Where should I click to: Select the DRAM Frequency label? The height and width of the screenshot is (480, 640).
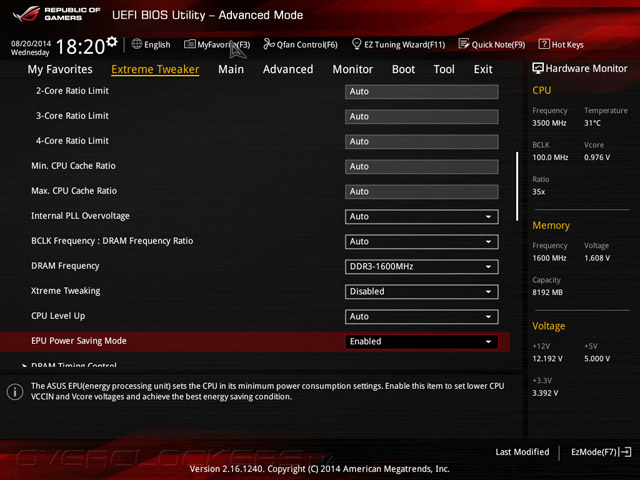[x=65, y=266]
